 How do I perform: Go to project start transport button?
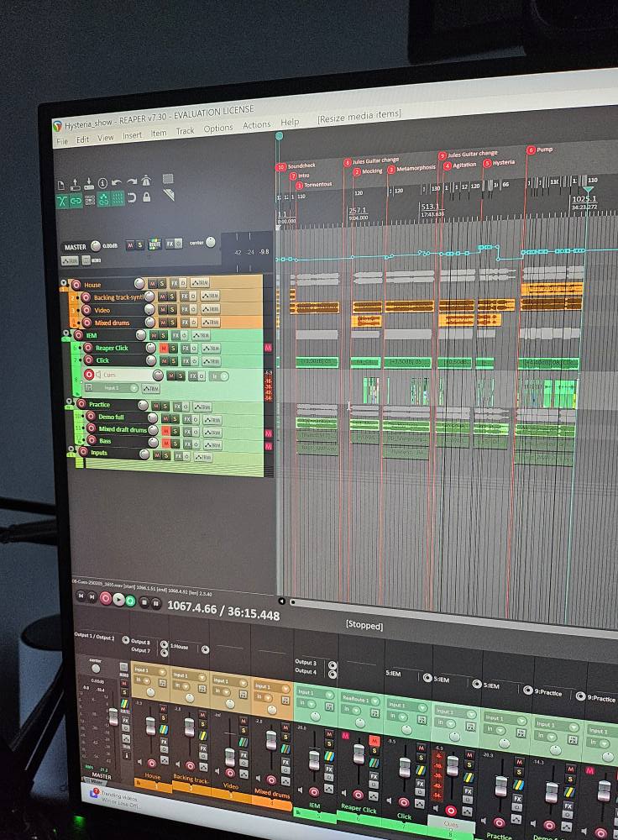[81, 596]
